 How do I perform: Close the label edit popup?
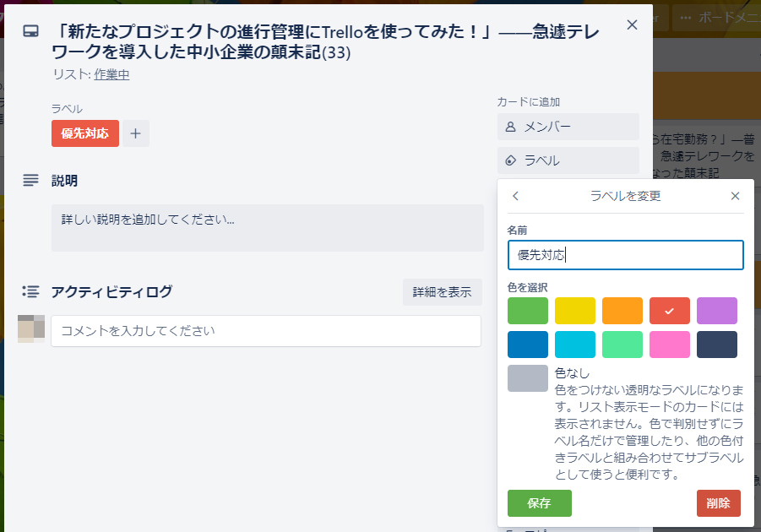[x=735, y=196]
